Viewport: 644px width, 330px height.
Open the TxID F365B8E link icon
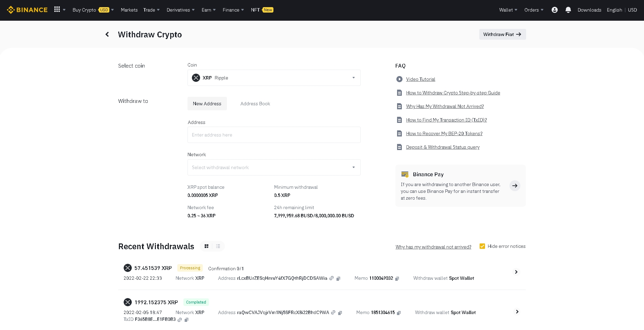pos(180,319)
